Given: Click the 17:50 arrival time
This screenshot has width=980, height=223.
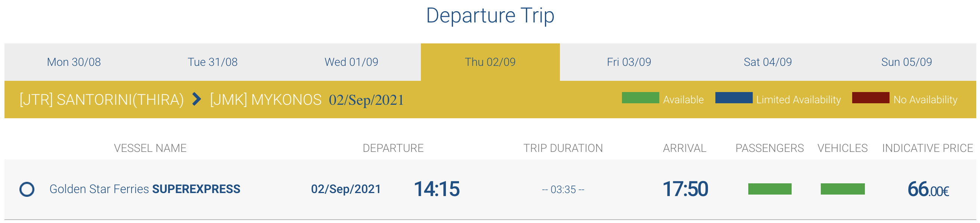Looking at the screenshot, I should (685, 189).
